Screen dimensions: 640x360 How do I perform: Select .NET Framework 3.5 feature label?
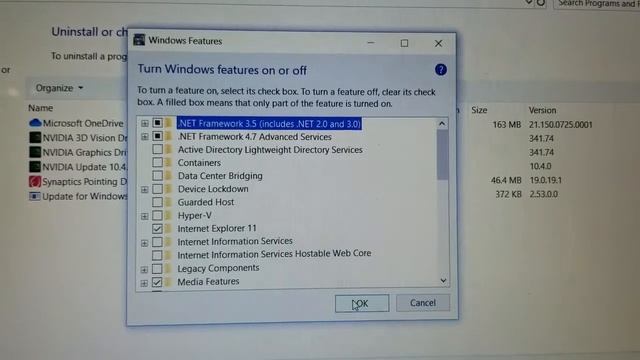click(269, 123)
